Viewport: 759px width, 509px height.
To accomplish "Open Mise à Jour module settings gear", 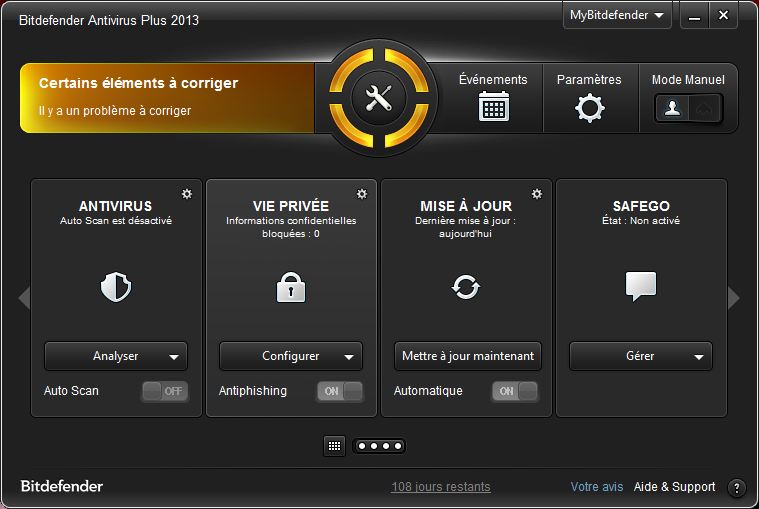I will 537,194.
